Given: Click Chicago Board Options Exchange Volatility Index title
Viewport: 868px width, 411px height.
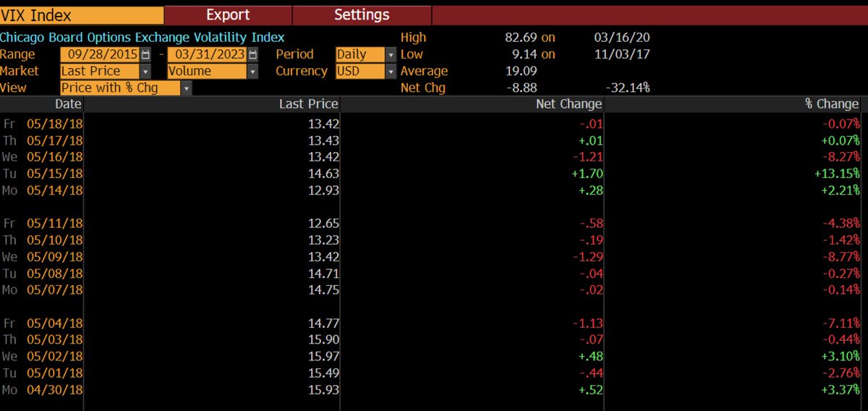Looking at the screenshot, I should [x=142, y=37].
